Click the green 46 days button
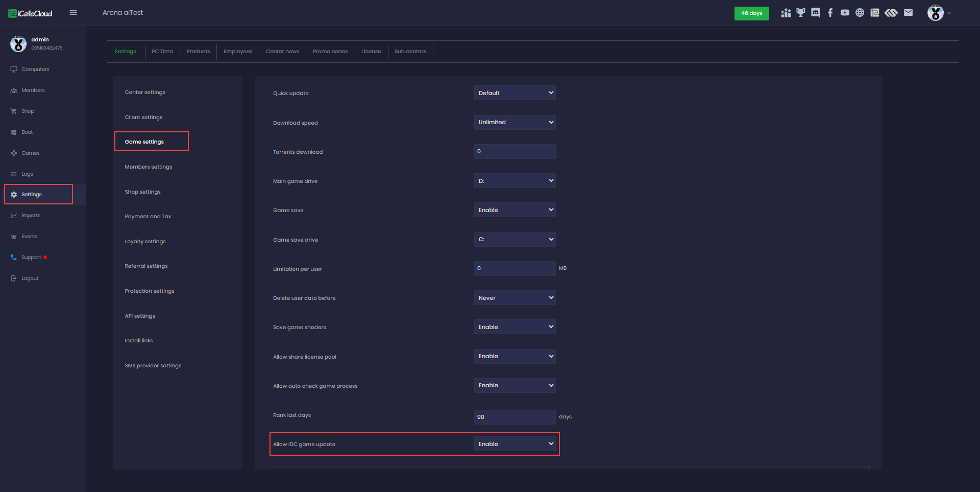Viewport: 980px width, 492px height. coord(751,13)
